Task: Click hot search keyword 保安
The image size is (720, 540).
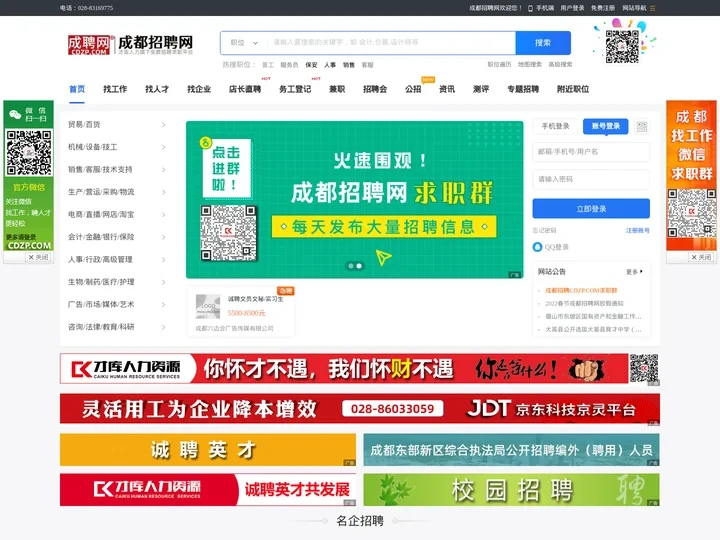Action: pyautogui.click(x=311, y=65)
